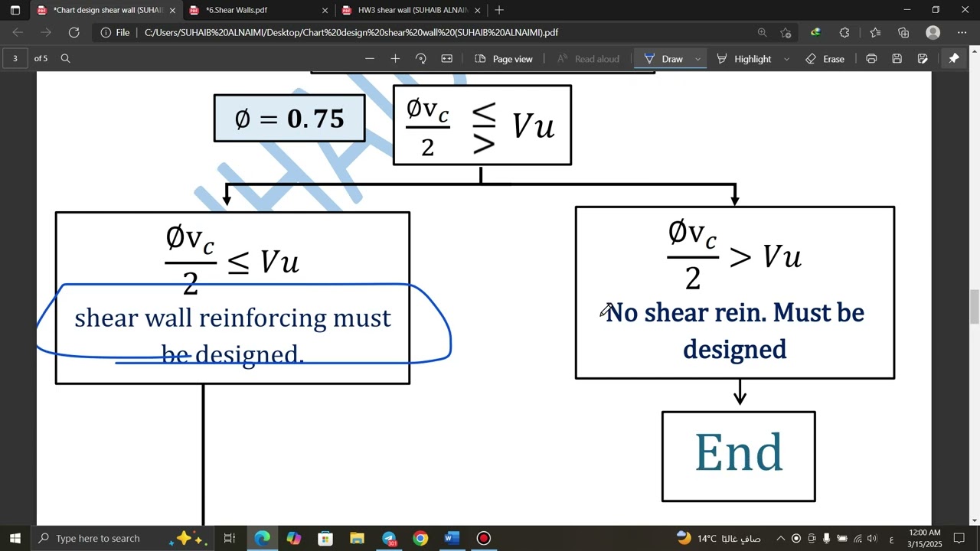Open the zoom magnifier in address bar
Screen dimensions: 980x551
pyautogui.click(x=762, y=32)
